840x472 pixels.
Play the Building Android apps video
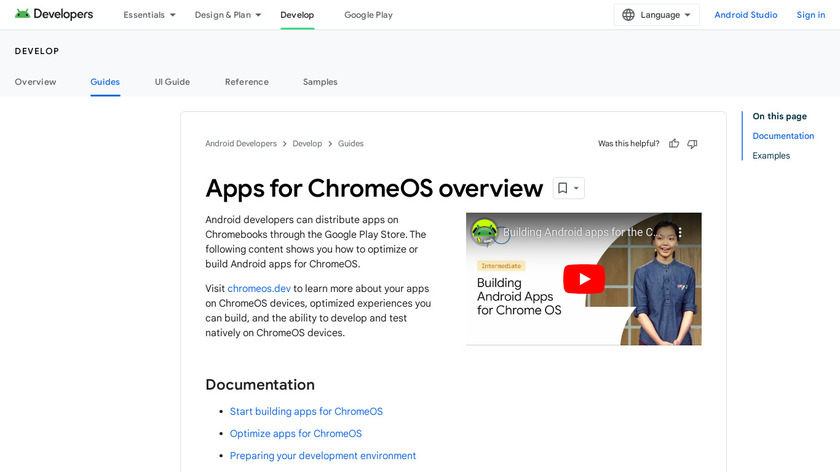[583, 279]
